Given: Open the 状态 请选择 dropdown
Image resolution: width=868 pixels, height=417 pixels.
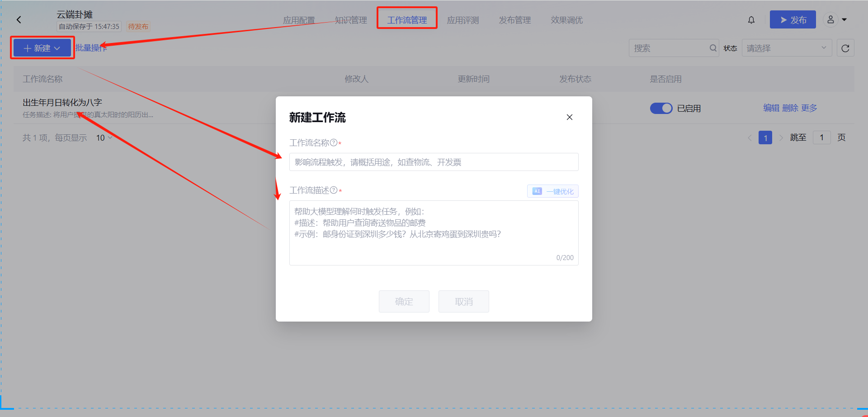Looking at the screenshot, I should pyautogui.click(x=787, y=48).
